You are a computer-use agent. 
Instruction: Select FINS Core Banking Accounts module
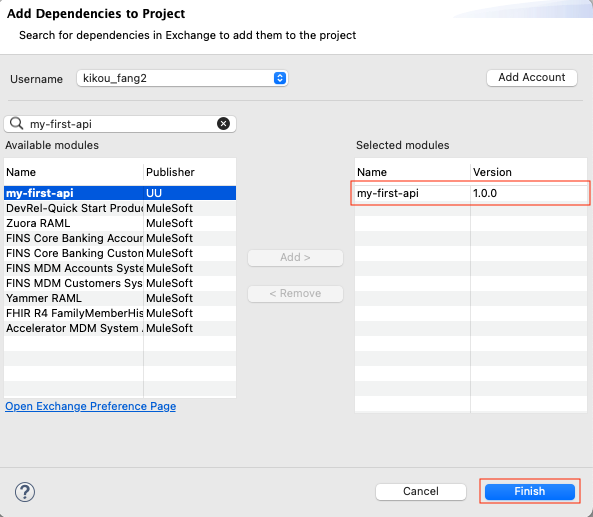(120, 238)
